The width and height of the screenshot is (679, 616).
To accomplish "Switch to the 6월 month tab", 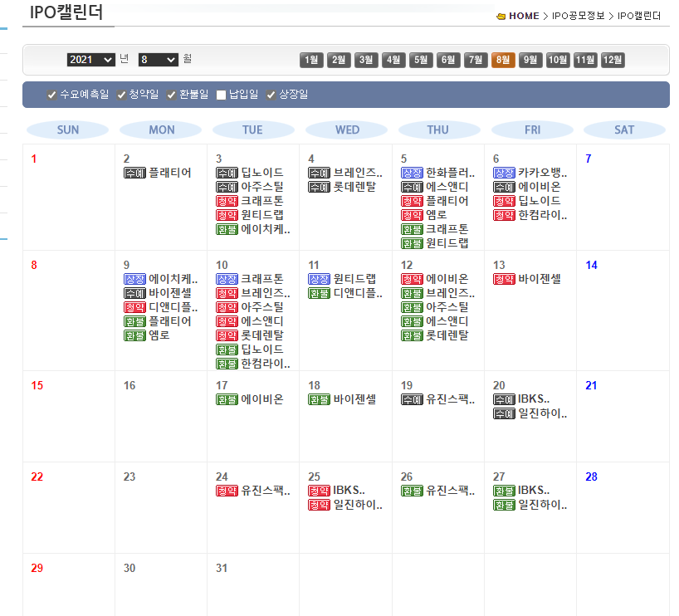I will pyautogui.click(x=448, y=60).
